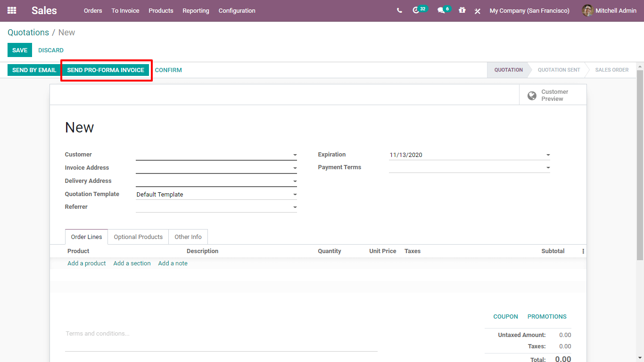Image resolution: width=644 pixels, height=362 pixels.
Task: Click the Quantity column header
Action: [x=330, y=251]
